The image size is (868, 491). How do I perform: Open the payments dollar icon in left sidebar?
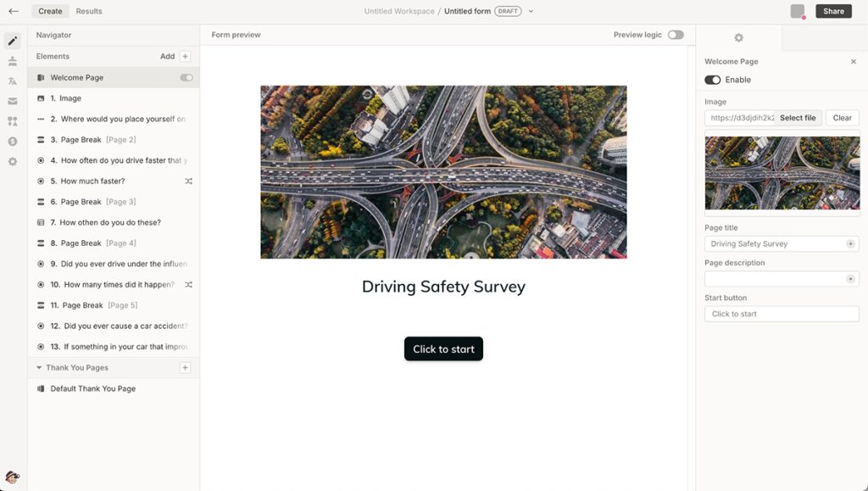click(13, 141)
